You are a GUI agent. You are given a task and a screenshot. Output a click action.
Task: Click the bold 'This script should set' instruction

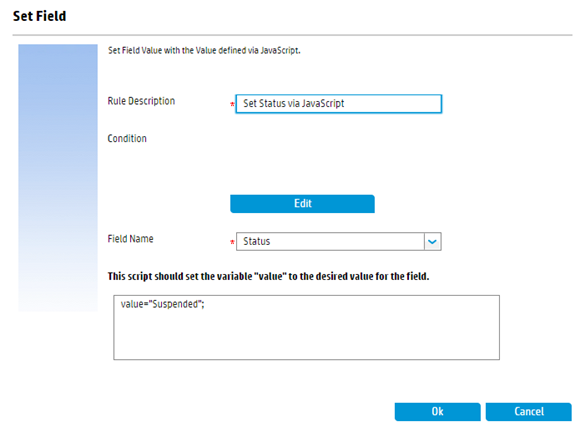coord(268,276)
